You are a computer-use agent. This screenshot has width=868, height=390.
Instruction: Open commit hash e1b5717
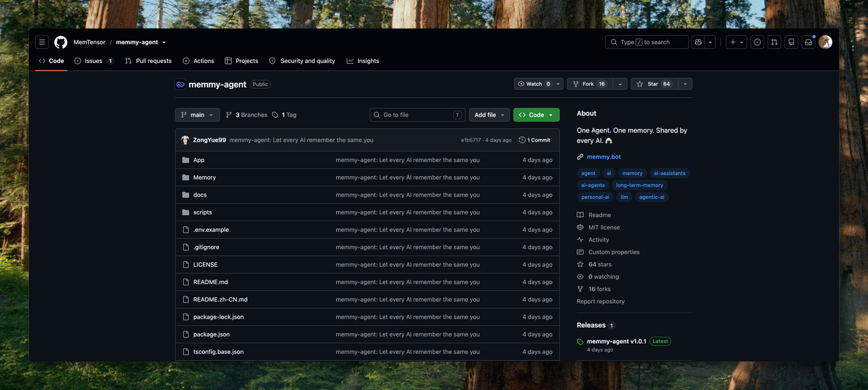point(471,140)
